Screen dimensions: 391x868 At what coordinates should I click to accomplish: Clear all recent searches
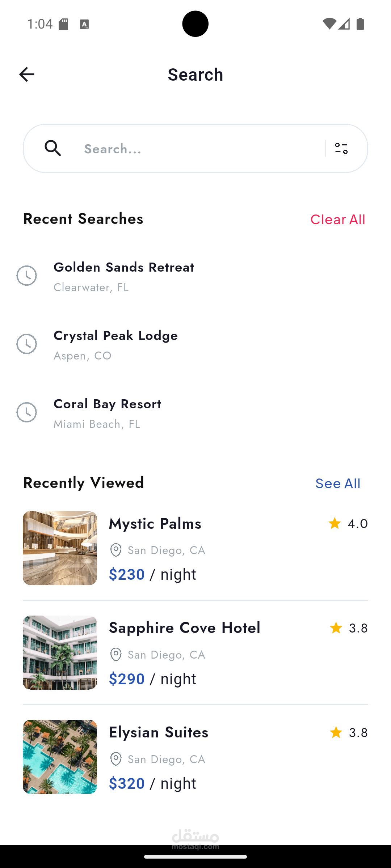(x=337, y=220)
